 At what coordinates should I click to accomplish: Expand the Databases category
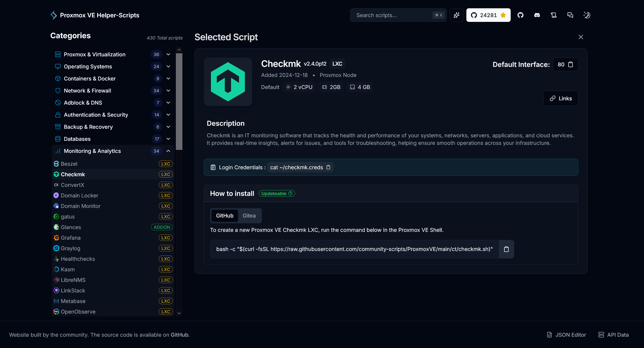[113, 139]
